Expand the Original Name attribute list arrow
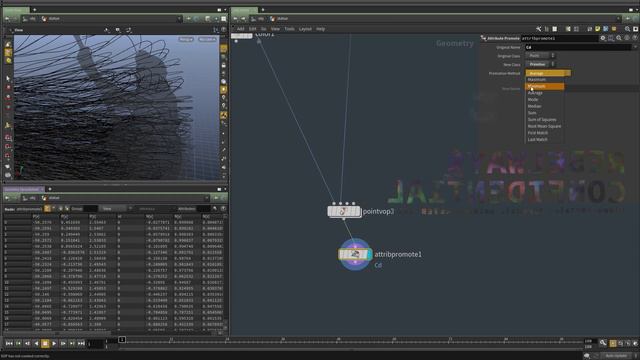The width and height of the screenshot is (640, 360). [635, 47]
